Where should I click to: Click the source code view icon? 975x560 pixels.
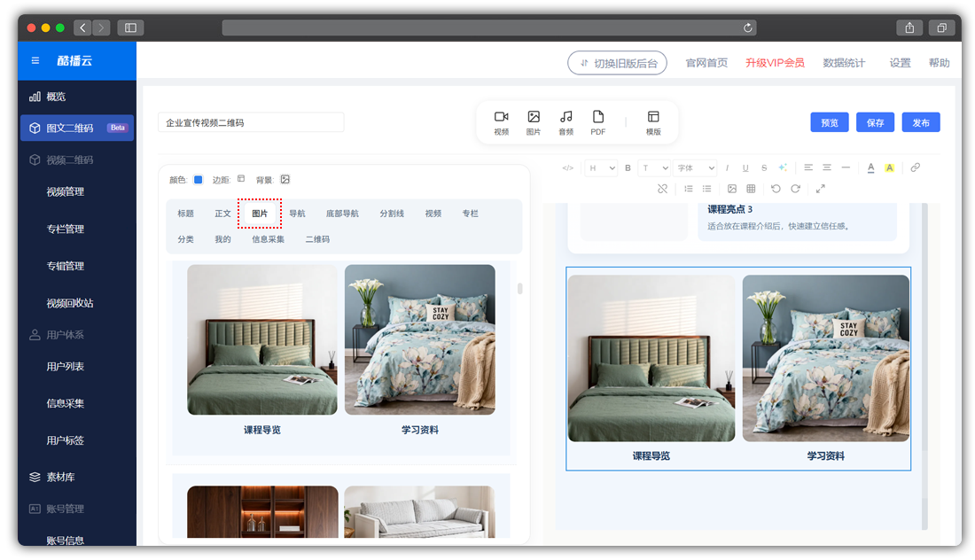click(x=568, y=167)
